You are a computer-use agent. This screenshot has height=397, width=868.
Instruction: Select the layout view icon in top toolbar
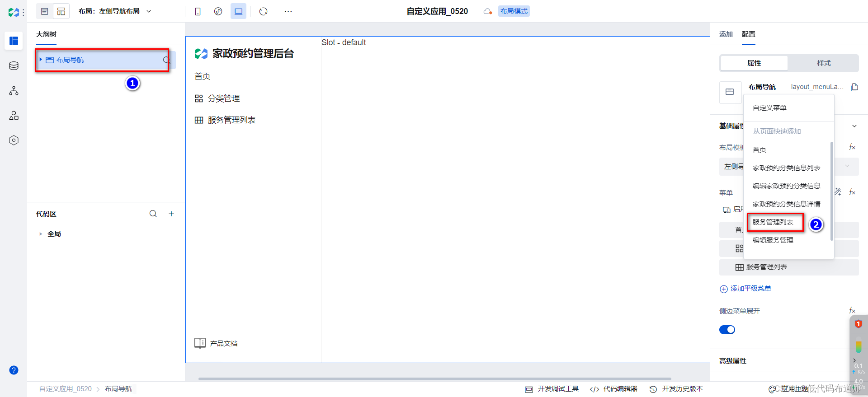[x=61, y=11]
